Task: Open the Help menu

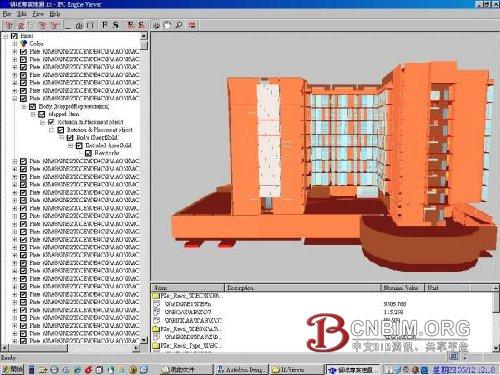Action: click(55, 14)
